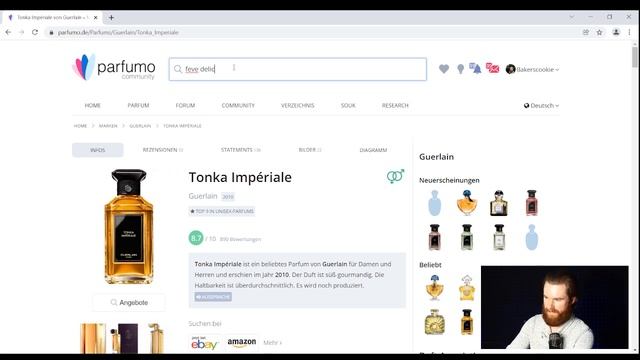Click the Amazon logo search
The image size is (640, 360).
(x=242, y=342)
